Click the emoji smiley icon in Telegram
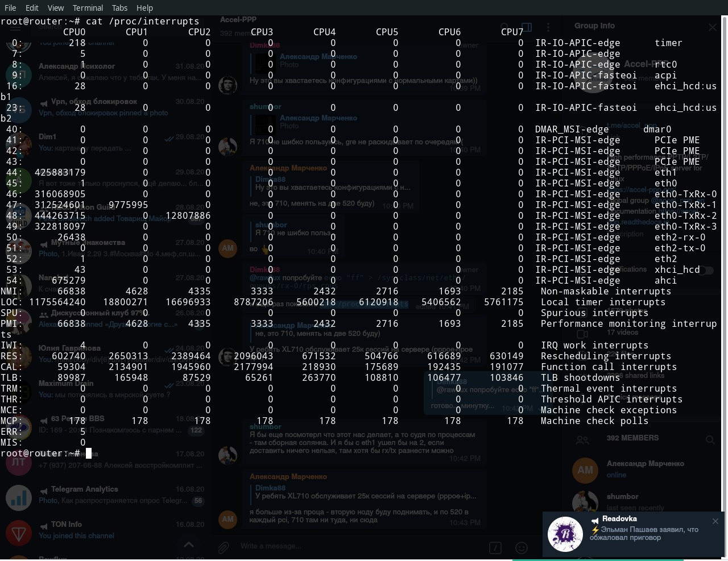Screen dimensions: 728x561 [521, 547]
